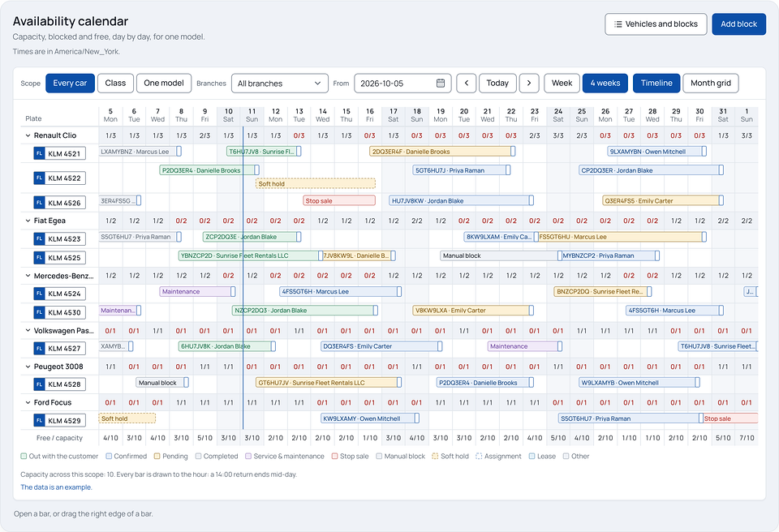Click the Stop sale legend swatch

coord(335,456)
